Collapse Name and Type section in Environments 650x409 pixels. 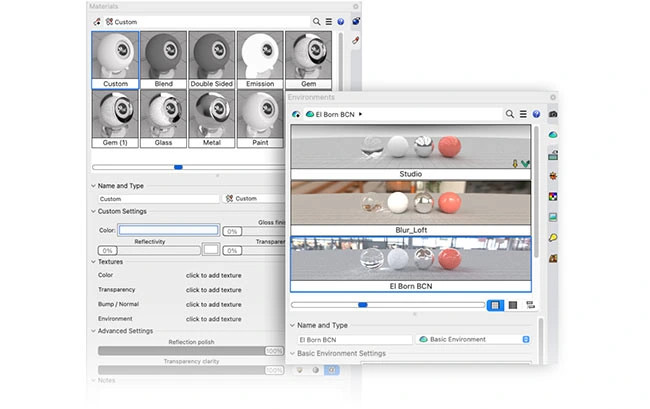(x=292, y=325)
